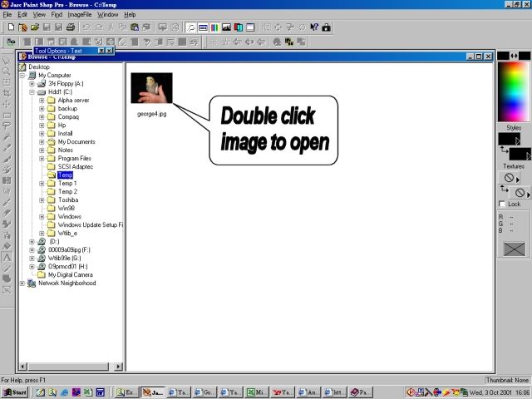Click the New image toolbar icon
This screenshot has width=532, height=399.
point(23,27)
